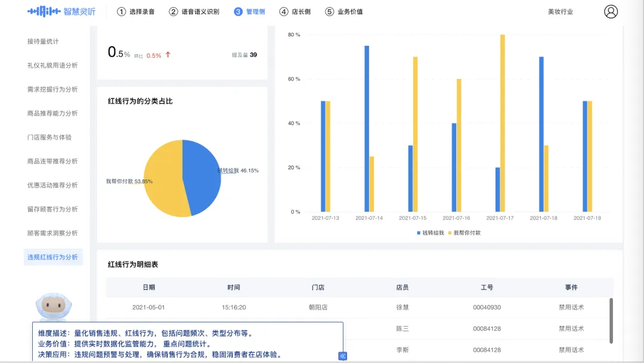Select the 违规红线行为分析 sidebar entry

(54, 256)
